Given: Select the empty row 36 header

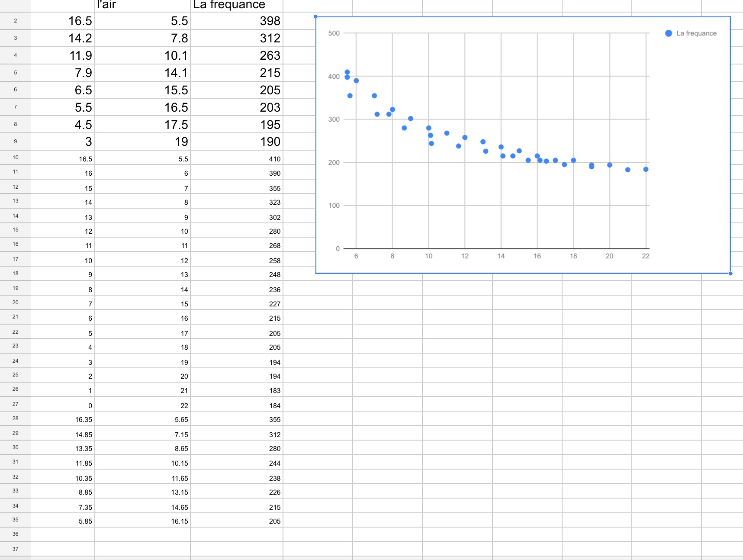Looking at the screenshot, I should [x=16, y=534].
